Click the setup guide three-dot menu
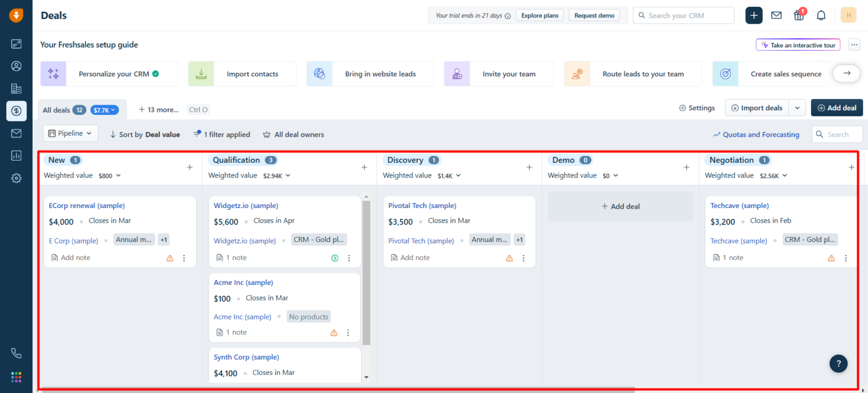 point(854,45)
